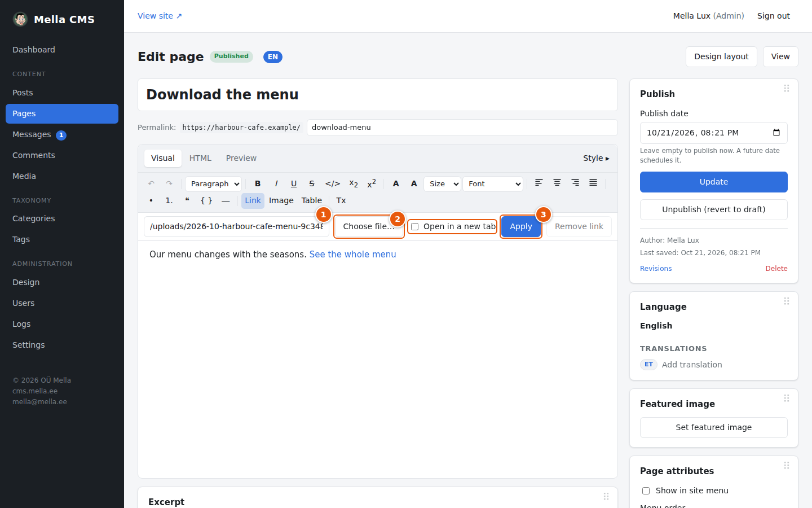Check Open in a new tab
The height and width of the screenshot is (508, 812).
pos(415,226)
